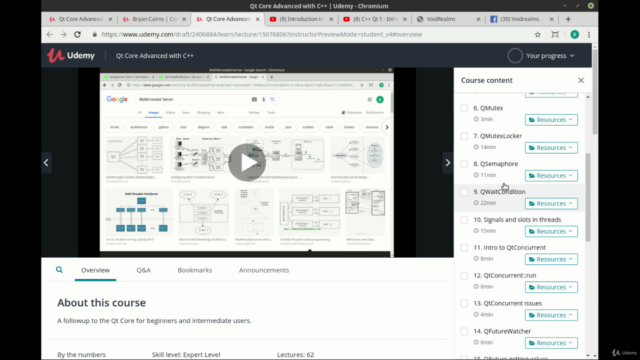Expand Resources for Intro to QtConcurrent
This screenshot has height=360, width=640.
click(551, 259)
